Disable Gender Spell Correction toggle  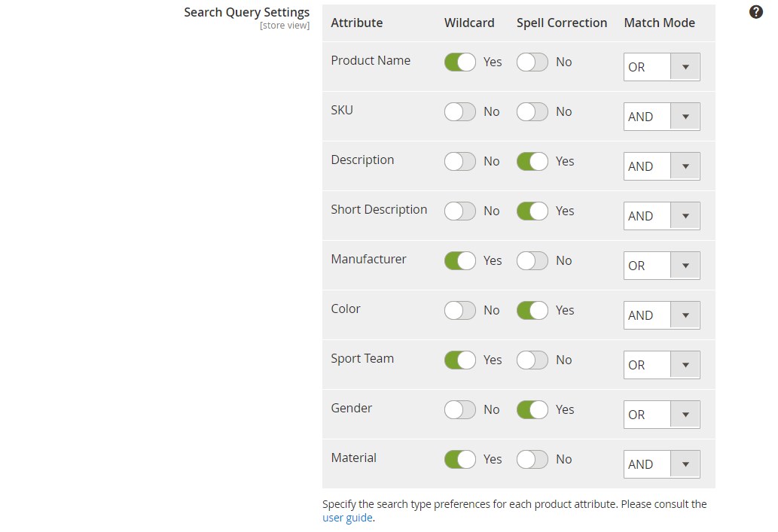(532, 409)
